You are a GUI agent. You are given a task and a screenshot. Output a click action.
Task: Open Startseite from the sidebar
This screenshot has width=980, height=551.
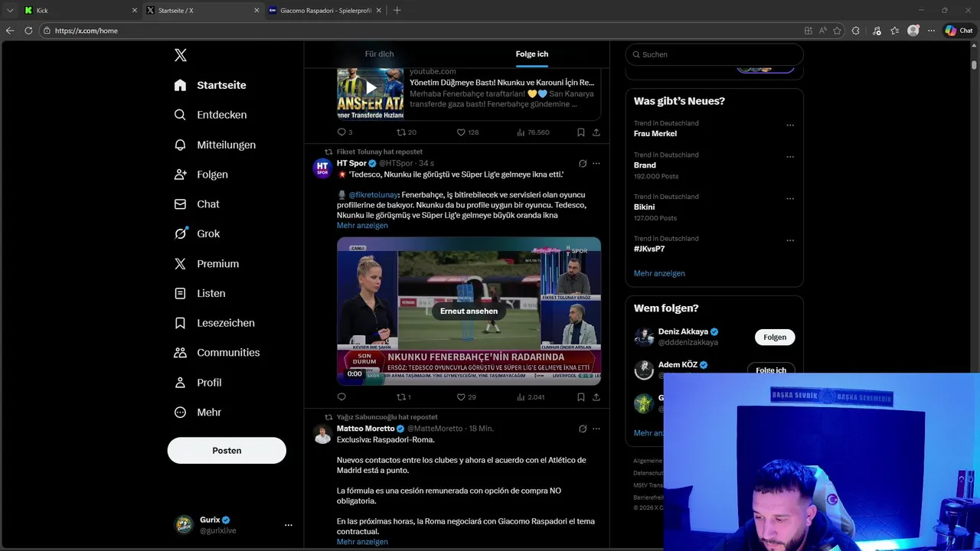pos(211,85)
